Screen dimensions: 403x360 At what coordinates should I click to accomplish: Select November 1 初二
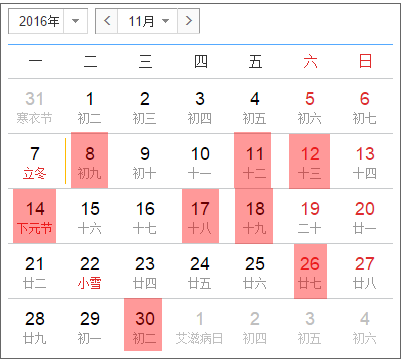90,107
